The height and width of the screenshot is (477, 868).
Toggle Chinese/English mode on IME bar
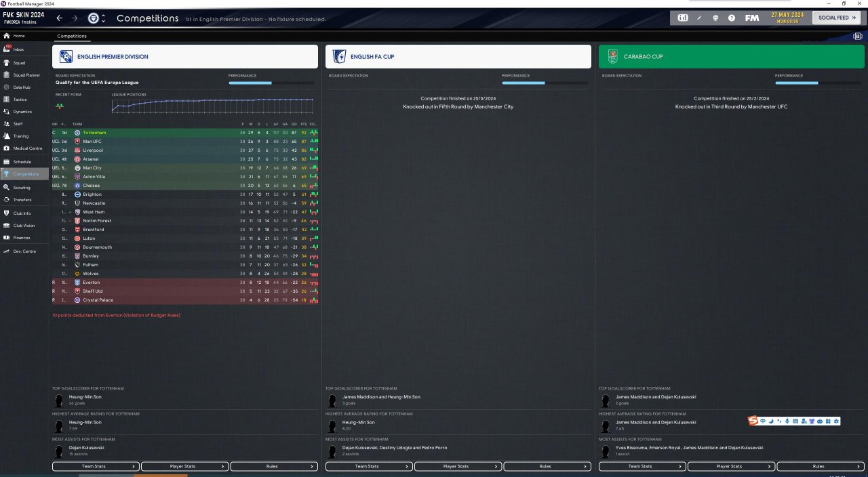(x=763, y=421)
